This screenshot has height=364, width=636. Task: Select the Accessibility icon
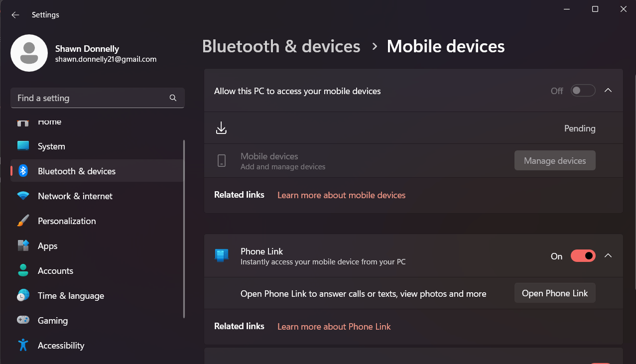(23, 345)
